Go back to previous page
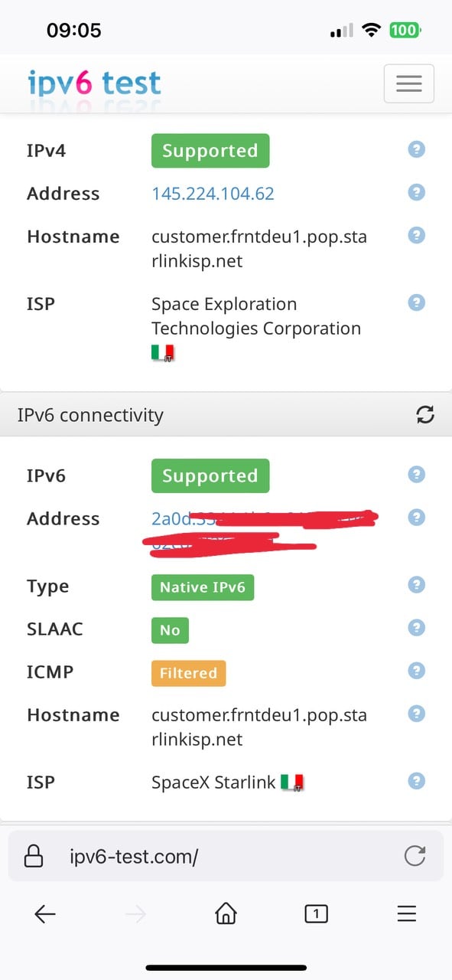This screenshot has height=980, width=452. pos(45,913)
